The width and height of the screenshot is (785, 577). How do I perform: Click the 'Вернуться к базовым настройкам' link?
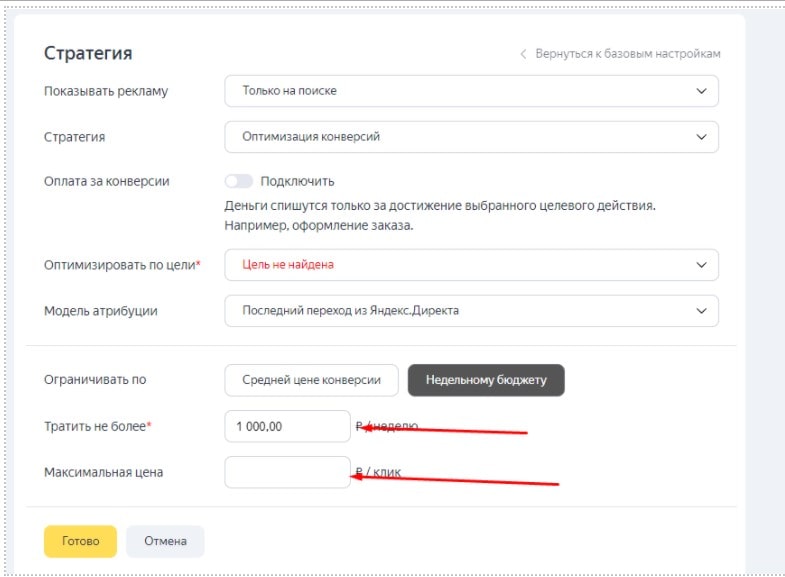(627, 54)
